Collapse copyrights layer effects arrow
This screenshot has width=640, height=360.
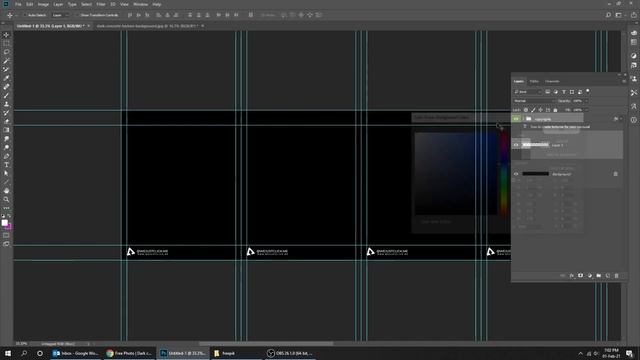point(621,119)
